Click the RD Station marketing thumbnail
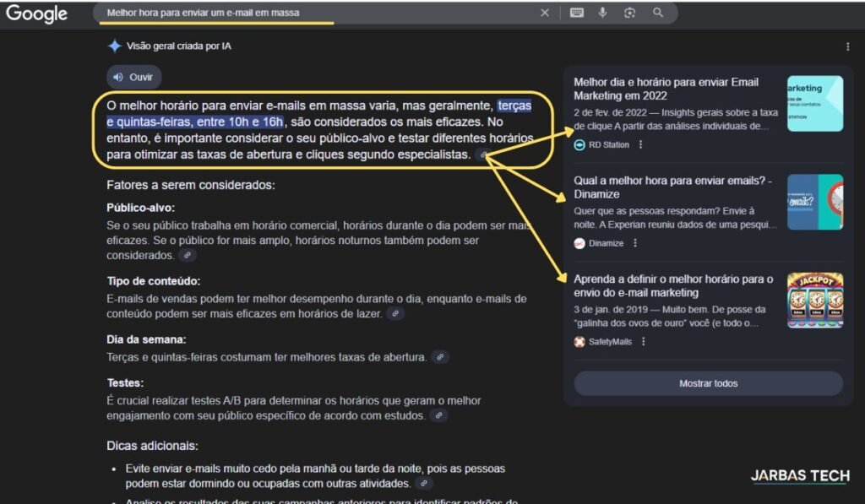Screen dimensions: 865x504 pos(815,104)
